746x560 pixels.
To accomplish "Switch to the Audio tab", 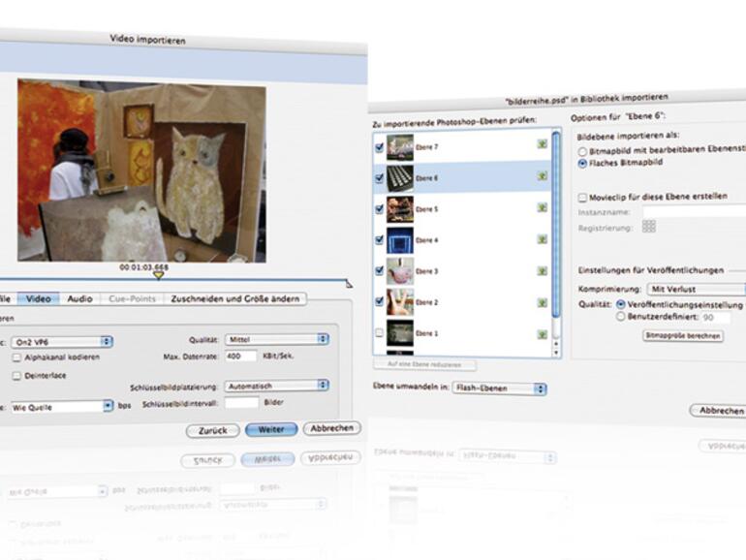I will tap(79, 298).
